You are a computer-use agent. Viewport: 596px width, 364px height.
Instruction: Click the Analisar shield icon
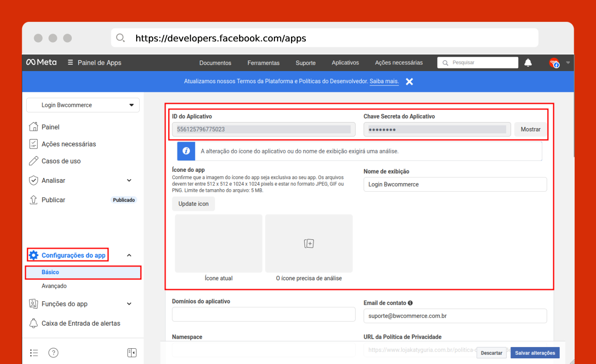coord(33,180)
